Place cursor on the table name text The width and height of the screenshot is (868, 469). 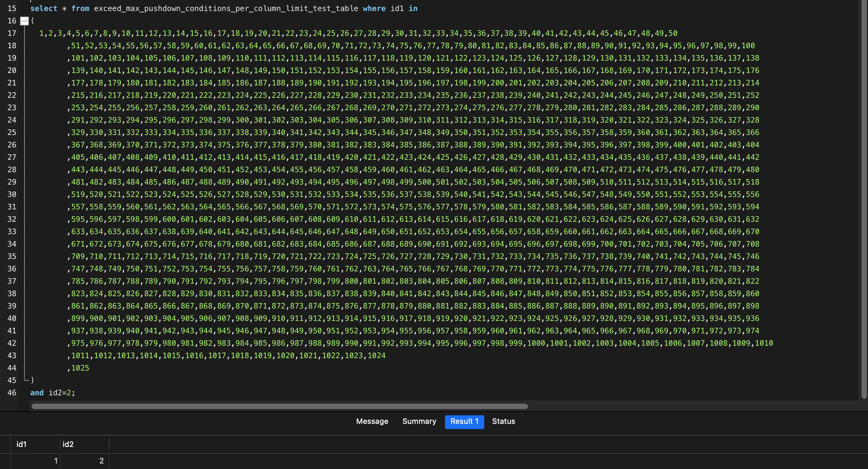pyautogui.click(x=226, y=9)
